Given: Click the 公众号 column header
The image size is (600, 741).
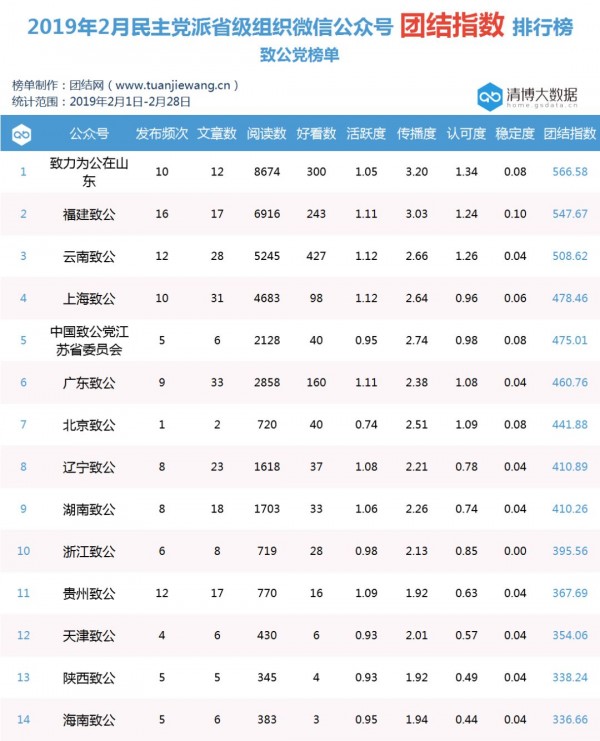Looking at the screenshot, I should pos(89,134).
